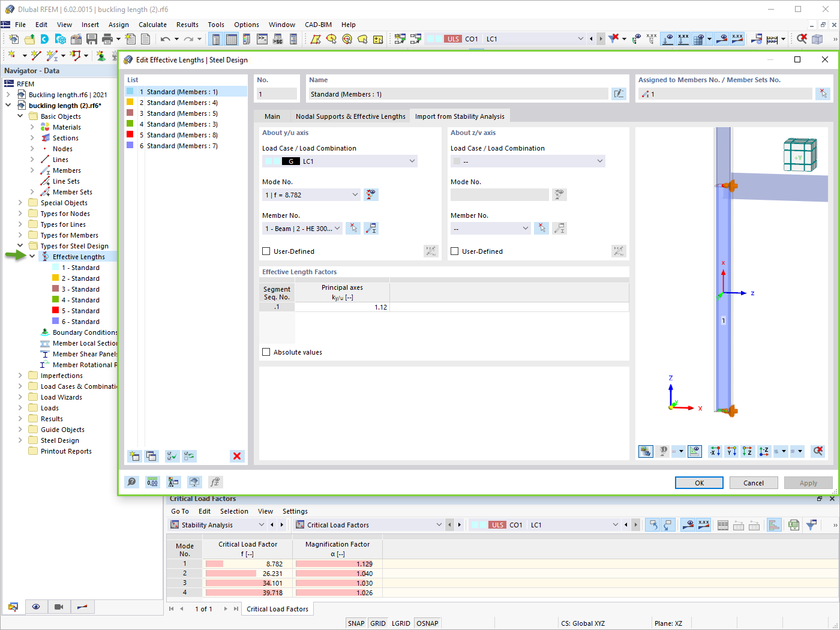Open the Critical Load Factors dropdown in toolbar

368,525
